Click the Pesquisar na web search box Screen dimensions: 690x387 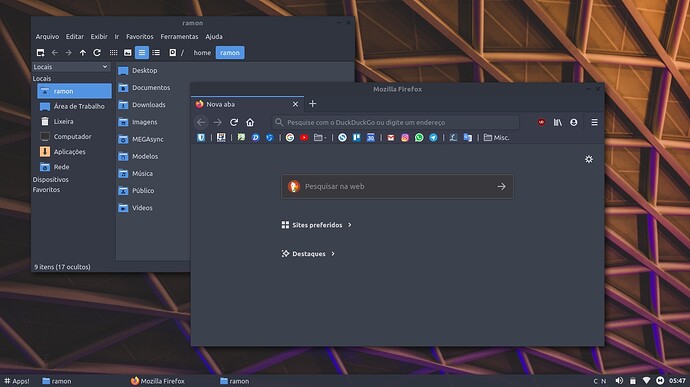pyautogui.click(x=397, y=187)
